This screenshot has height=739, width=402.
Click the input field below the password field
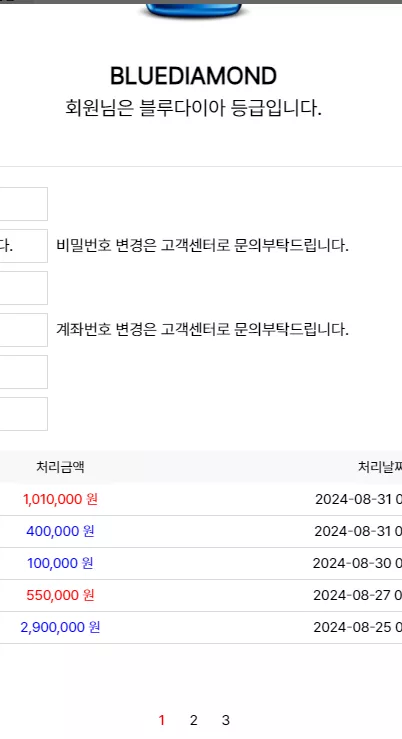pyautogui.click(x=24, y=287)
